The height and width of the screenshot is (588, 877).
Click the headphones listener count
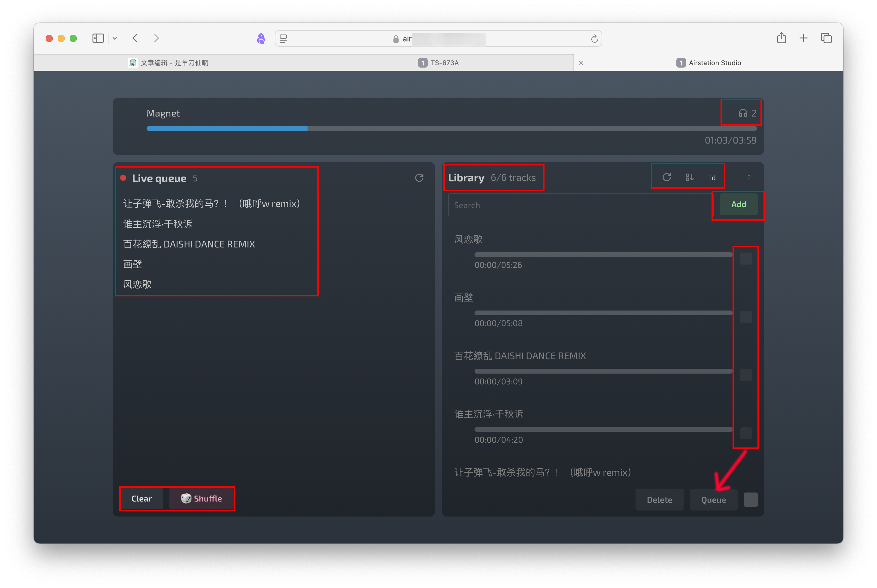click(747, 113)
